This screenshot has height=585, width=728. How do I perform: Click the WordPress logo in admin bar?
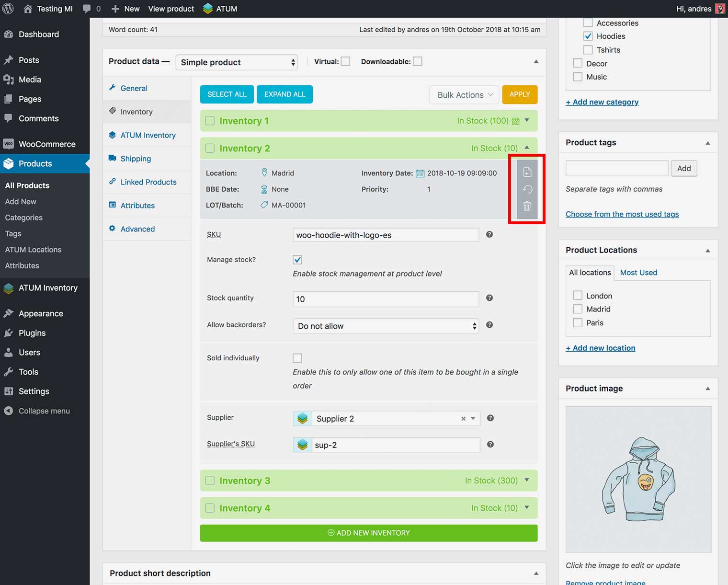8,9
